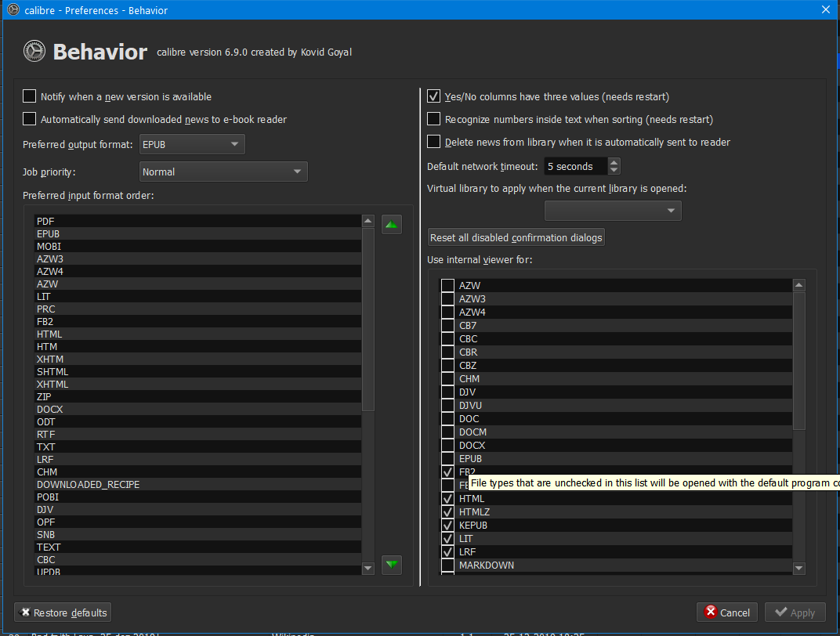The width and height of the screenshot is (840, 636).
Task: Check DOCM in internal viewer list
Action: pyautogui.click(x=448, y=432)
